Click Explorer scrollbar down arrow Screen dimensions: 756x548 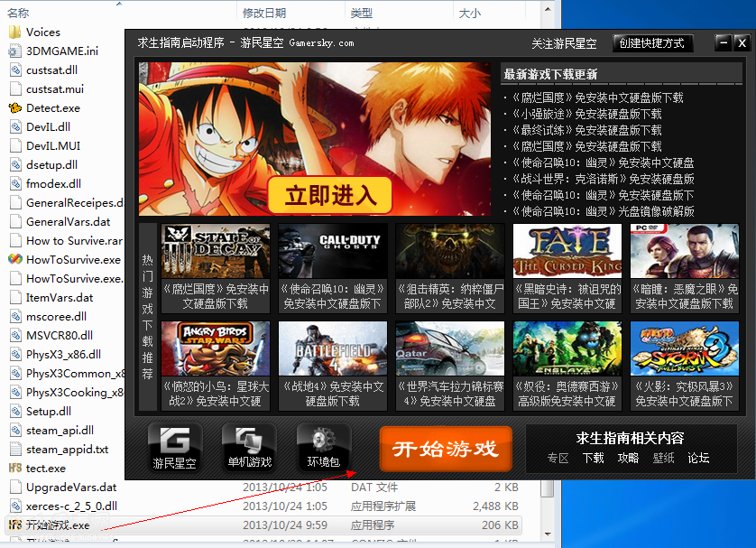tap(548, 534)
